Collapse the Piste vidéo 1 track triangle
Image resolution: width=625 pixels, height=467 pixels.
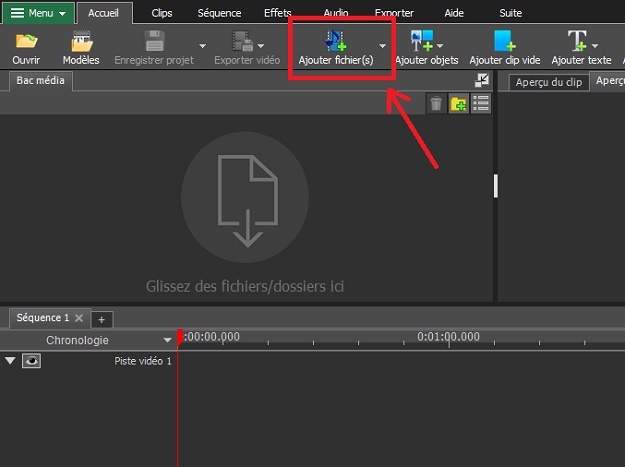click(x=10, y=361)
